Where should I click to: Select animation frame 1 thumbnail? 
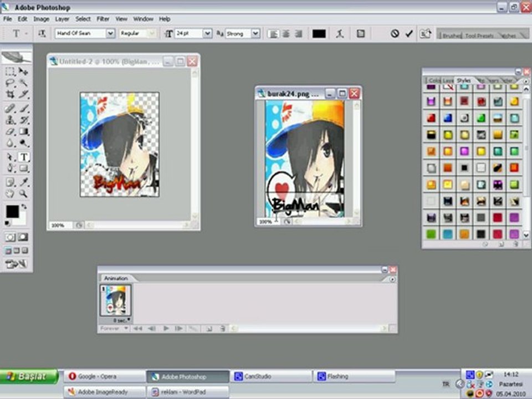coord(115,300)
